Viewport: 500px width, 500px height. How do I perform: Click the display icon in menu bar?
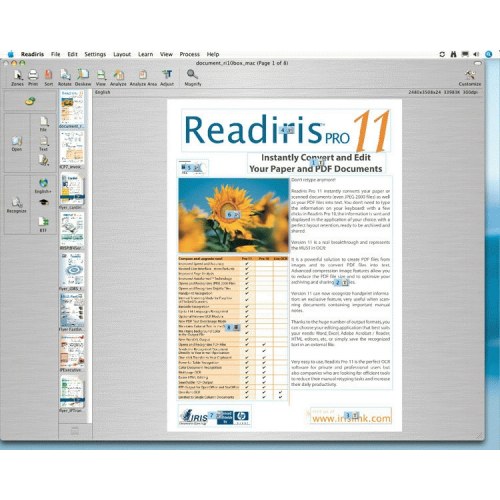(465, 54)
